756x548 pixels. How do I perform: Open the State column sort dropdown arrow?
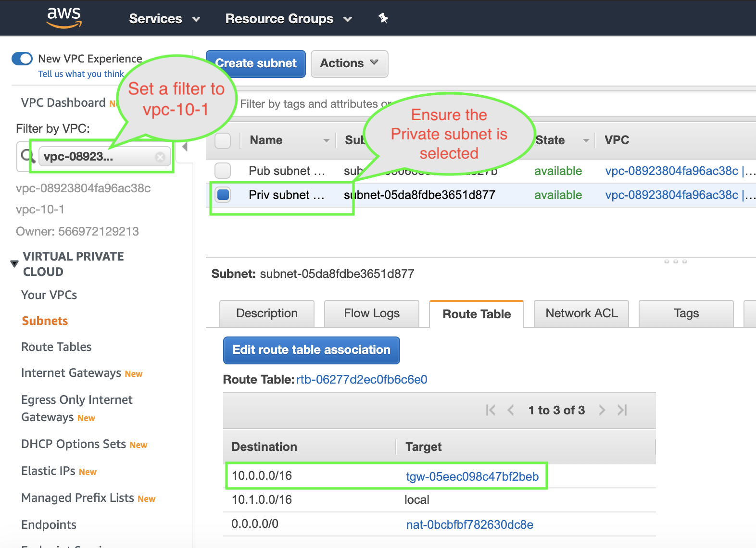tap(586, 140)
